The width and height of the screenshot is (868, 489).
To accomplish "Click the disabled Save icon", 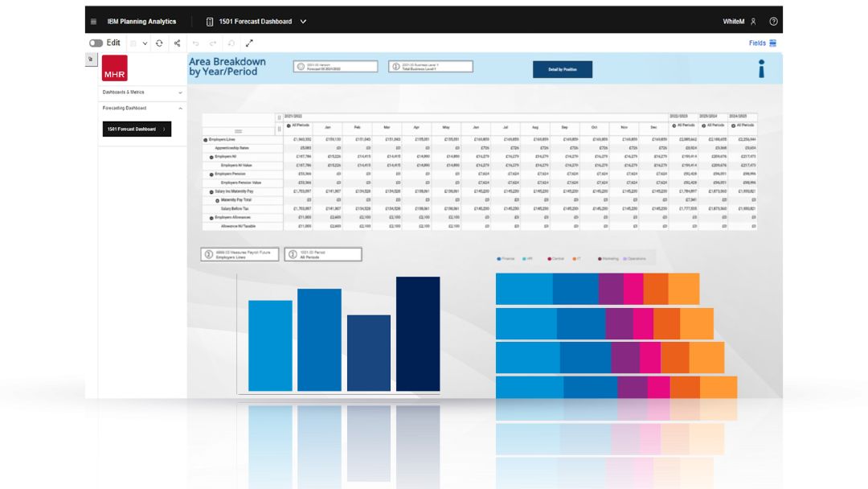I will [133, 43].
